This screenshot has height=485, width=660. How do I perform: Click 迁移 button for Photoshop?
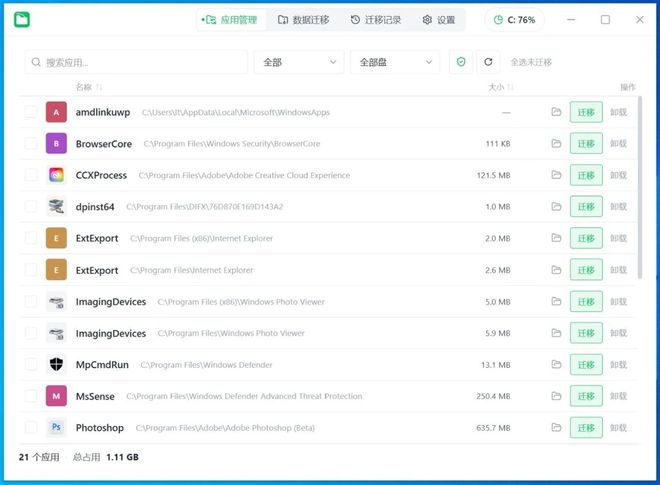586,427
